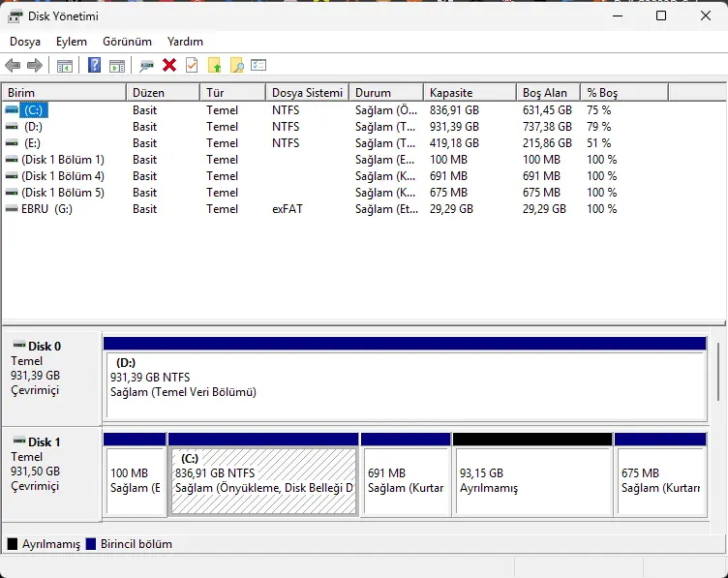Viewport: 728px width, 578px height.
Task: Click the Back arrow toolbar icon
Action: pos(13,66)
